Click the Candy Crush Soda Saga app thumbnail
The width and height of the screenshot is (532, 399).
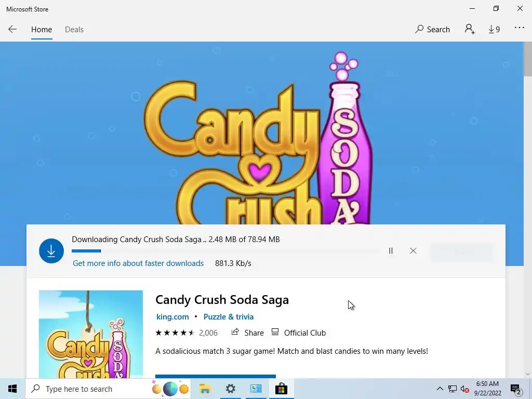tap(91, 334)
